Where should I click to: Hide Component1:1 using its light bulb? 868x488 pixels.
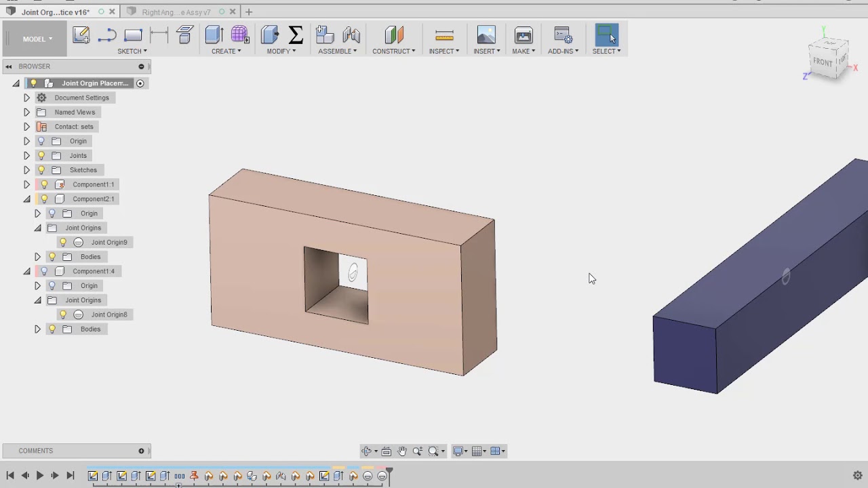44,184
